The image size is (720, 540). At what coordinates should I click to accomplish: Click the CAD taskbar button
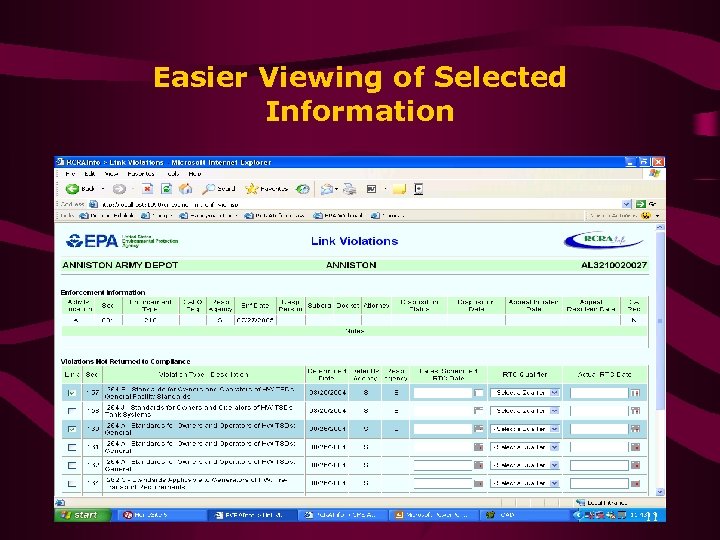(524, 515)
